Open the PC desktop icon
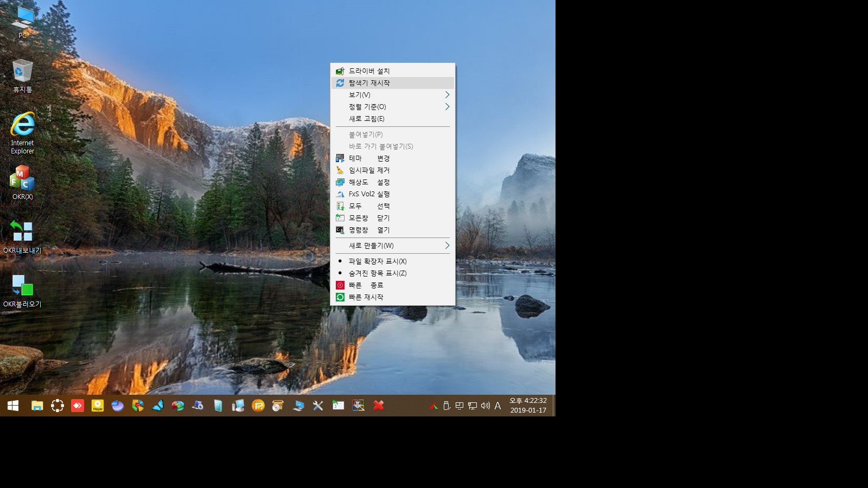The image size is (868, 488). [22, 22]
